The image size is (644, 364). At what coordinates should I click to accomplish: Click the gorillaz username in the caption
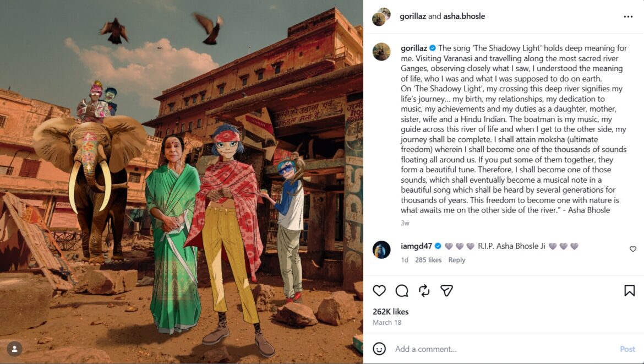pos(413,48)
